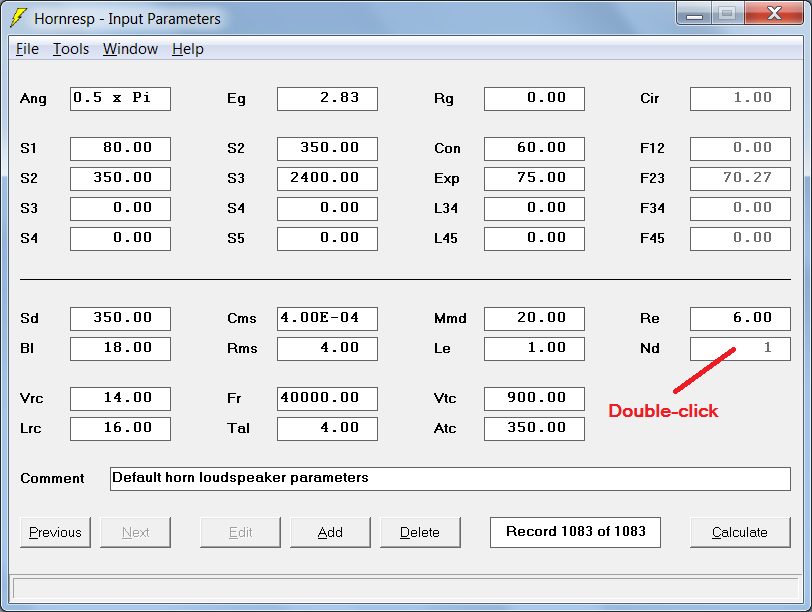Click the Vrc field with 14.00
This screenshot has width=812, height=612.
(120, 399)
